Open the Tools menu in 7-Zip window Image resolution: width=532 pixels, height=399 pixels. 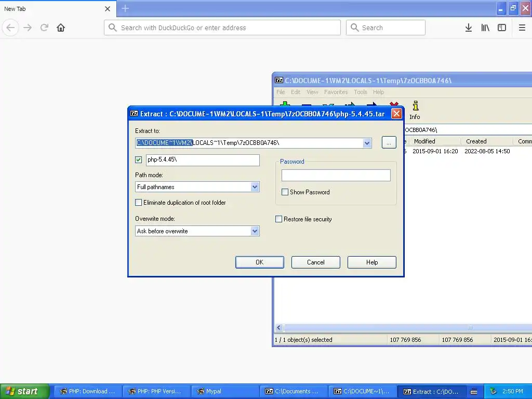[361, 92]
